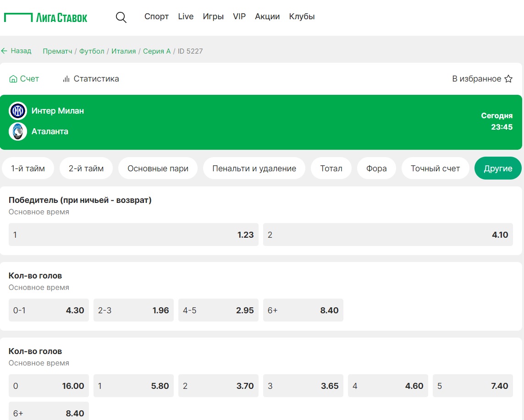524x420 pixels.
Task: Click the Atalanta club crest
Action: pyautogui.click(x=18, y=131)
